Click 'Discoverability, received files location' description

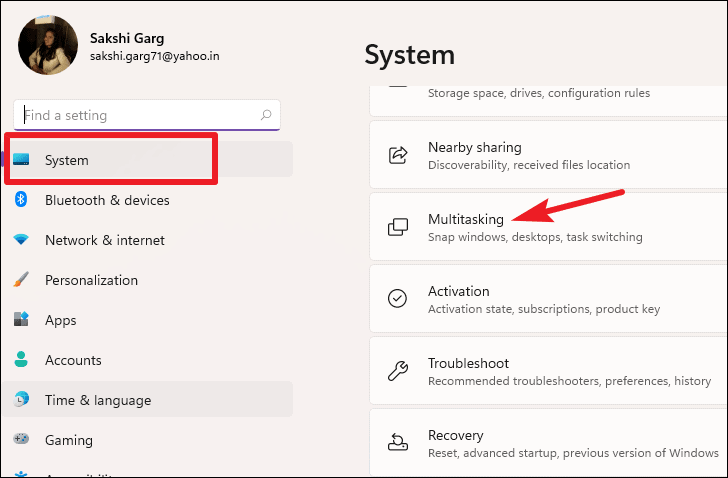click(x=529, y=165)
